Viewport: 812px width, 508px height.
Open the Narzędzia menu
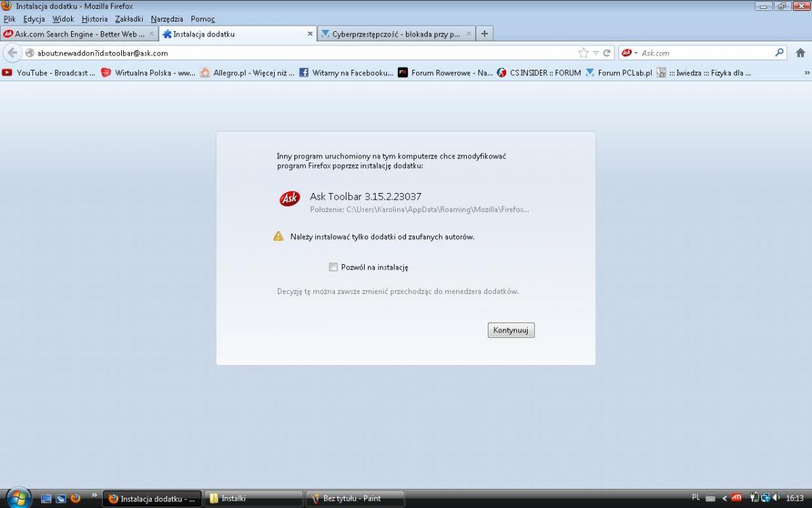167,19
